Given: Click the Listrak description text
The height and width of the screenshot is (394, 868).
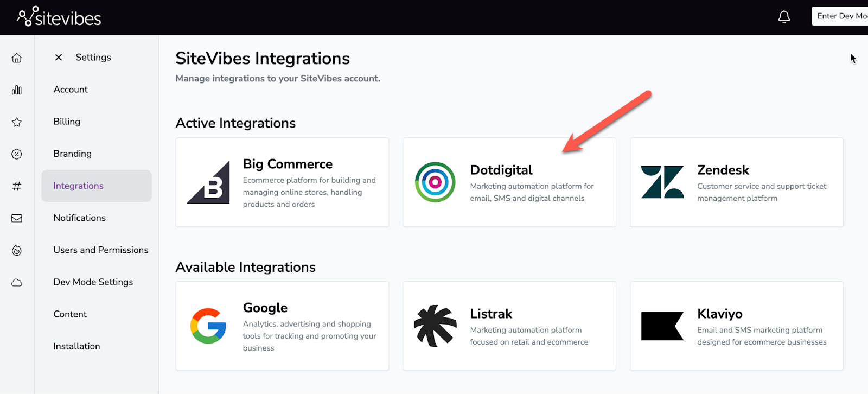Looking at the screenshot, I should pyautogui.click(x=529, y=336).
